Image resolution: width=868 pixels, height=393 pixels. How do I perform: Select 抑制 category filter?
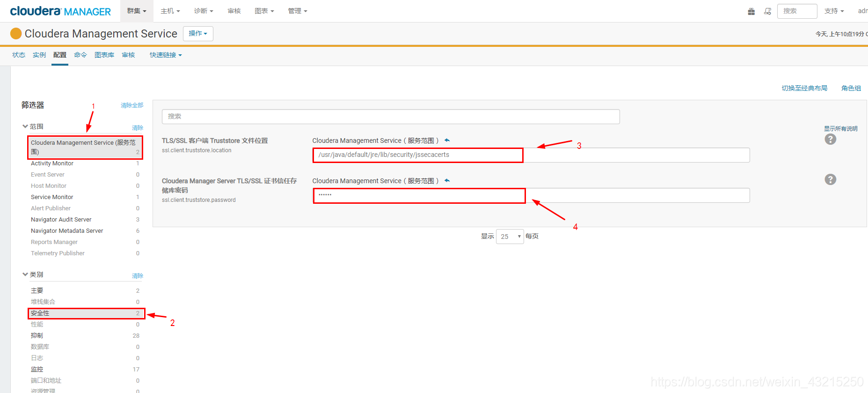[x=85, y=336]
